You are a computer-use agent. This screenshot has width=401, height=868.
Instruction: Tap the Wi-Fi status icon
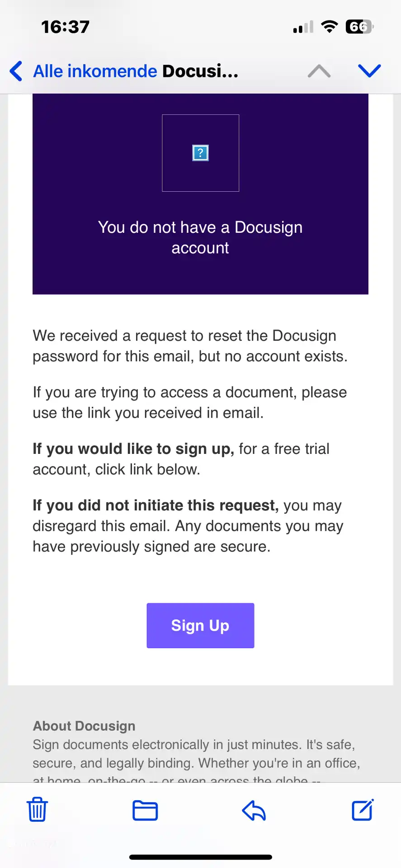pyautogui.click(x=330, y=27)
